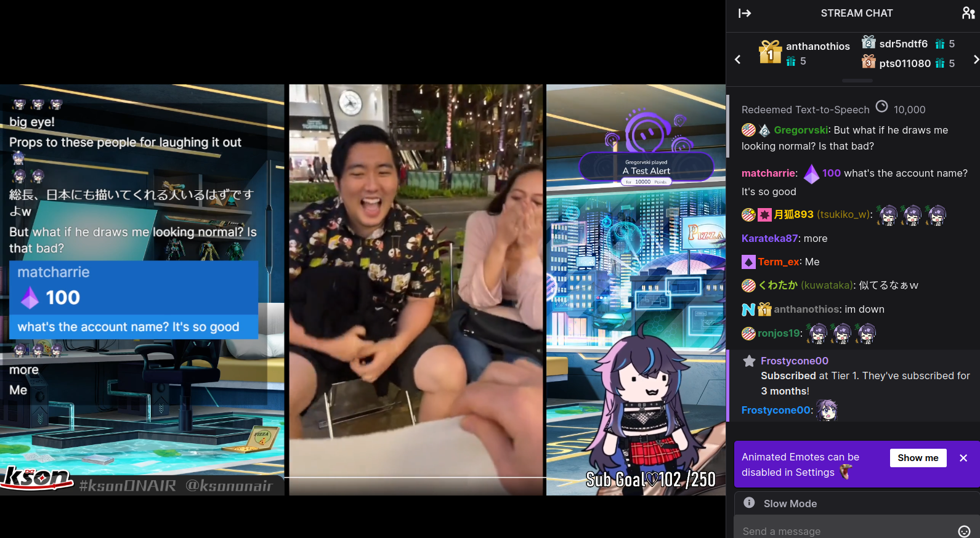980x538 pixels.
Task: Click the number 3 gift rank icon
Action: coord(869,62)
